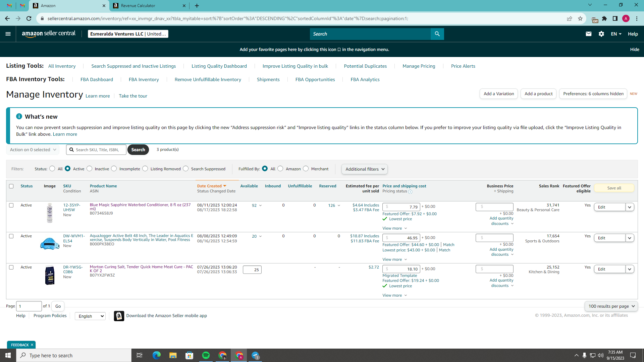Open the settings gear icon
Viewport: 644px width, 362px height.
pos(601,34)
